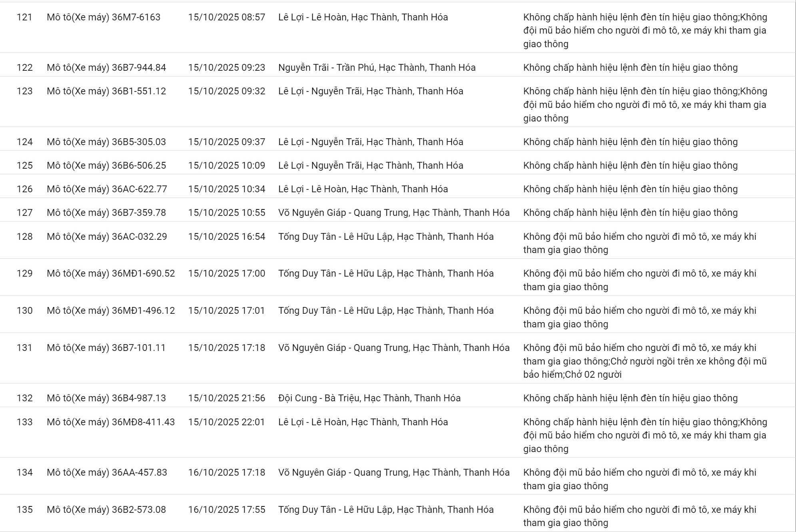Select plate 36B6-506.25 cell
Image resolution: width=796 pixels, height=532 pixels.
pyautogui.click(x=106, y=165)
